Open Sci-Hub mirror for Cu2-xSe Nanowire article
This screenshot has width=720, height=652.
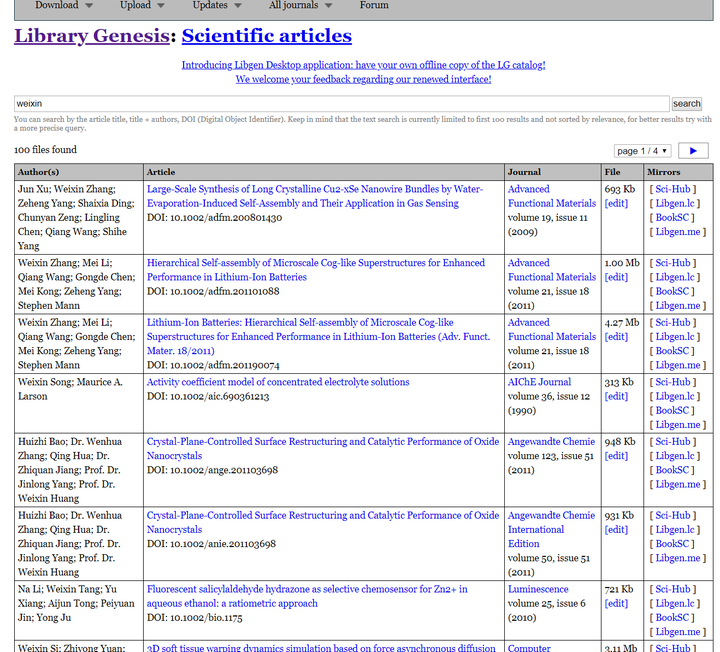[673, 189]
